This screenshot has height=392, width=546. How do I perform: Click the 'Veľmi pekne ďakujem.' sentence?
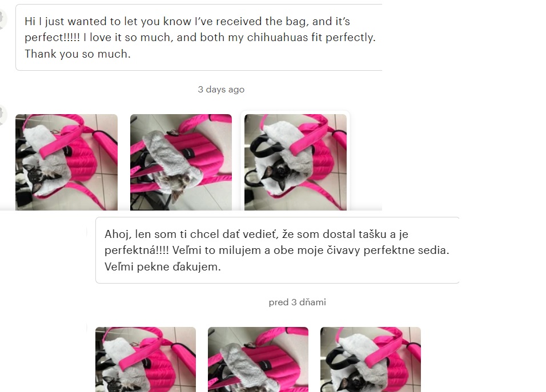163,267
